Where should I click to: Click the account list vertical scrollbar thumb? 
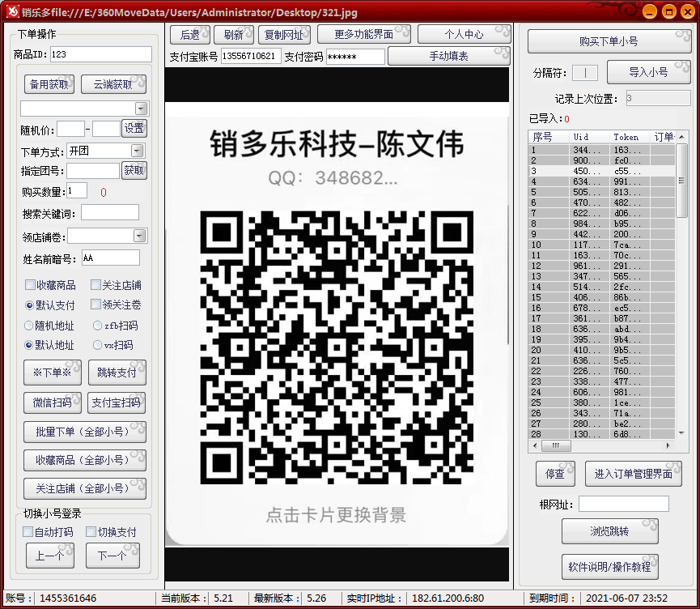pos(681,181)
